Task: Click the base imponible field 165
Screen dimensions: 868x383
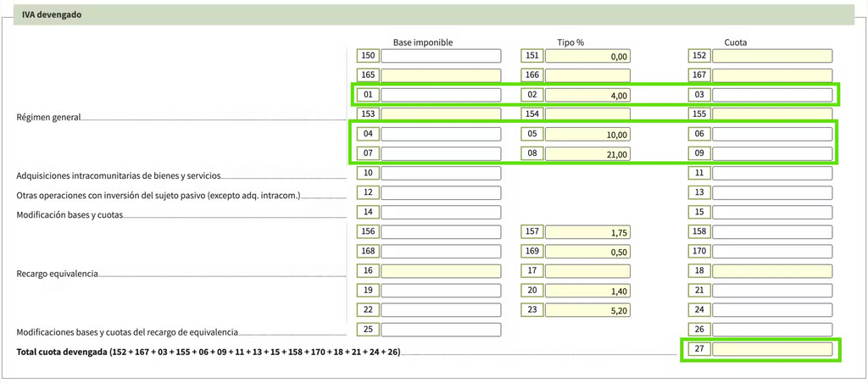Action: (441, 75)
